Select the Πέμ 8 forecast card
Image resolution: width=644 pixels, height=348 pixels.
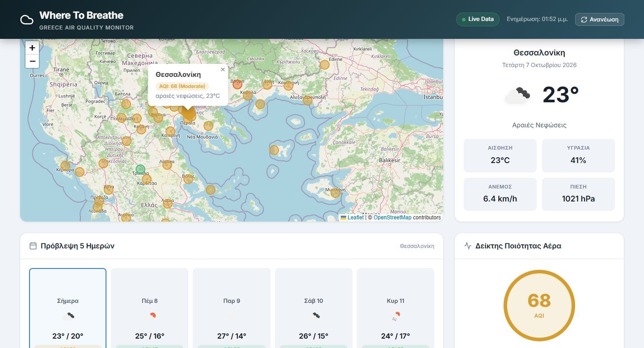pyautogui.click(x=149, y=308)
